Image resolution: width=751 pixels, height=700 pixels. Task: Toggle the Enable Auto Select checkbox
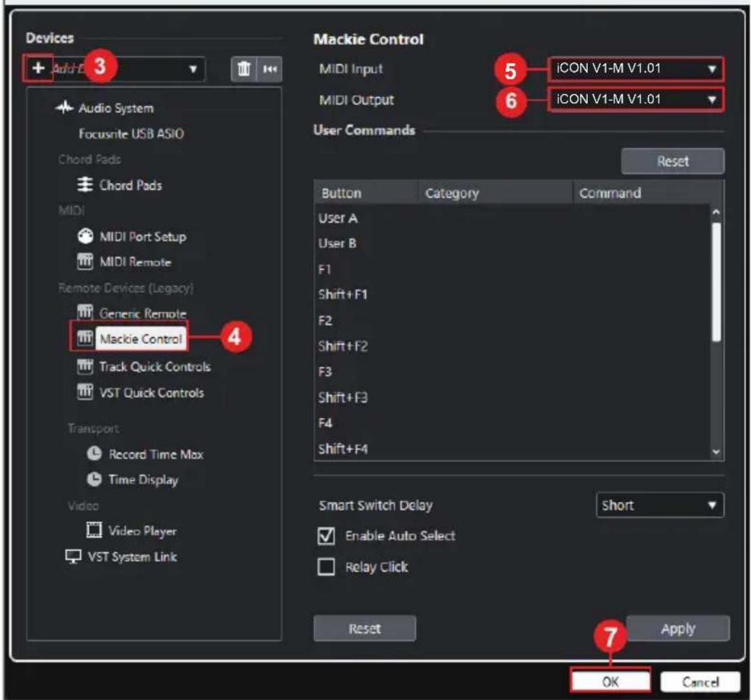(326, 536)
